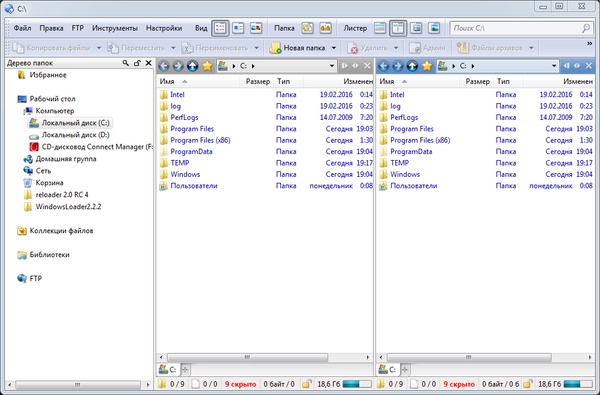
Task: Open favorites star in right pane
Action: click(427, 66)
